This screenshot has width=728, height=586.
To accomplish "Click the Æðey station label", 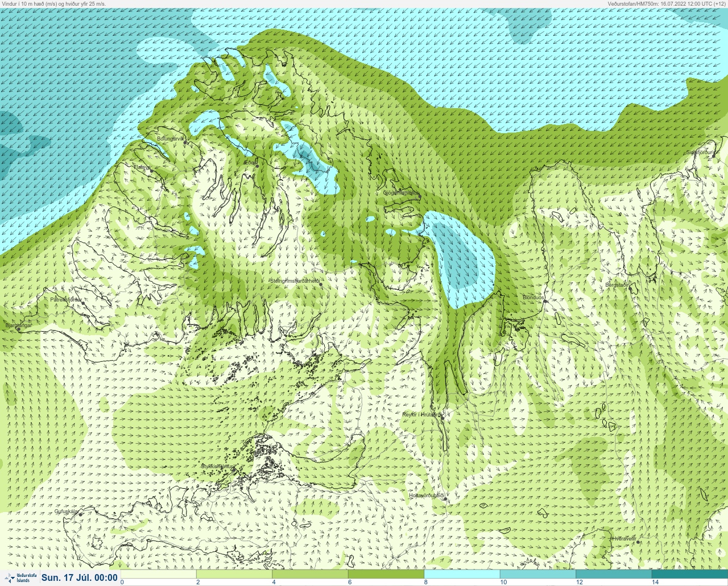I will coord(250,163).
